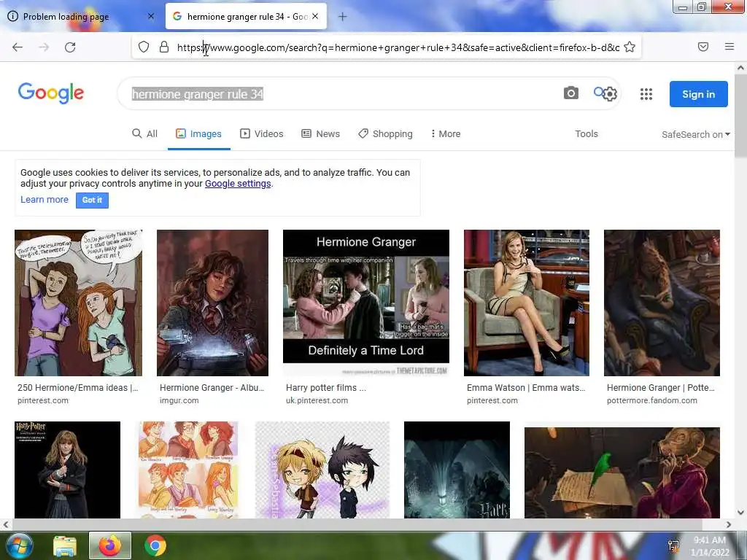Close the Problem loading page tab
Screen dimensions: 747x560
point(151,16)
